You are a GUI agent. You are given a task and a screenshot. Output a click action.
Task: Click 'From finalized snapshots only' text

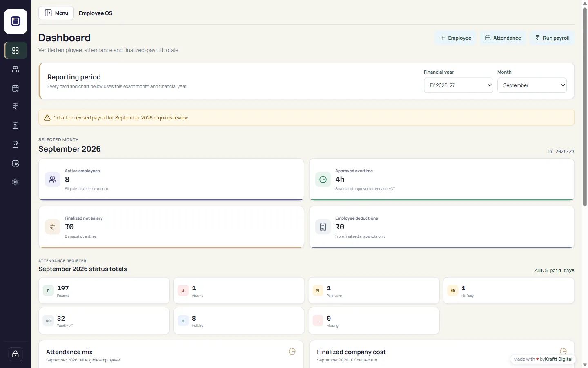360,236
